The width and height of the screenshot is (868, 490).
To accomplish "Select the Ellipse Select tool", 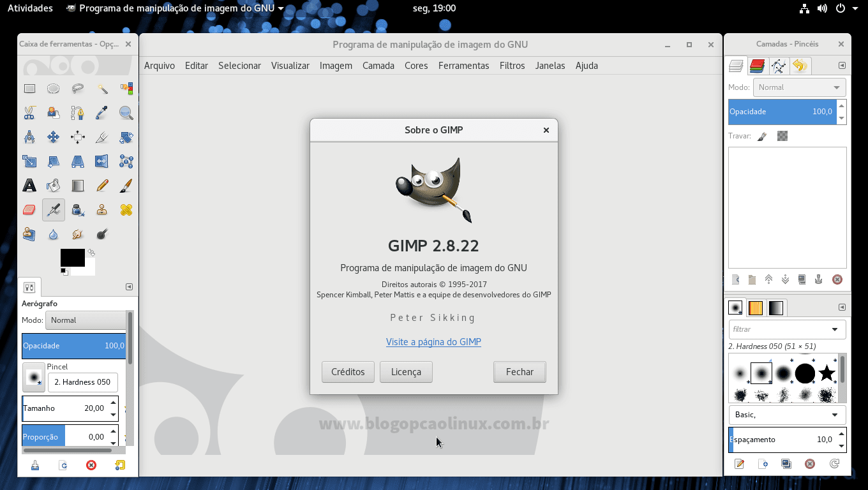I will pos(54,89).
